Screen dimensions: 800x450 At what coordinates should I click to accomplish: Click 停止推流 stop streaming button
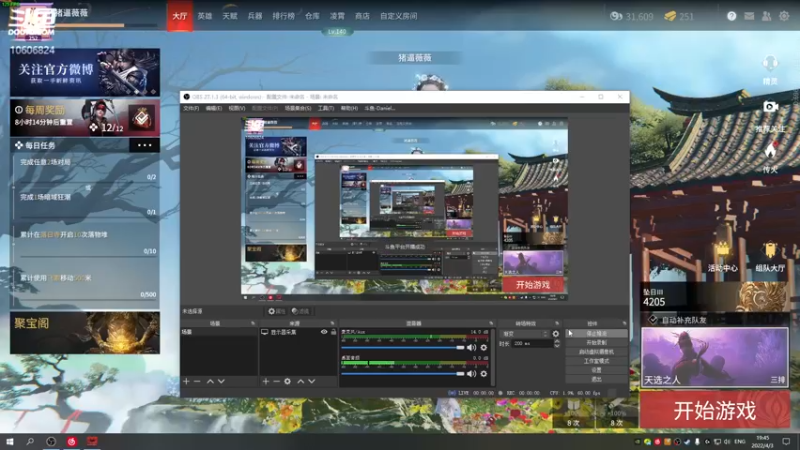[x=596, y=334]
